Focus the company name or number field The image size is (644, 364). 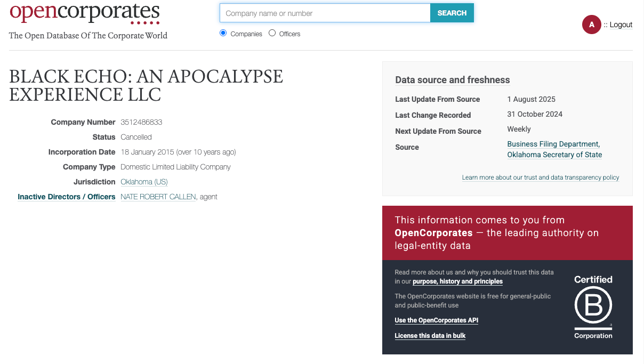coord(325,13)
